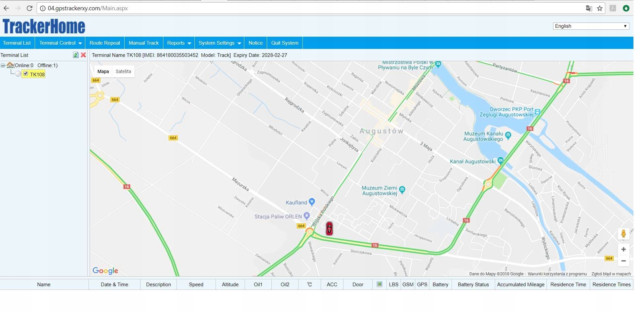644x312 pixels.
Task: Click the red X icon next to refresh
Action: [83, 55]
